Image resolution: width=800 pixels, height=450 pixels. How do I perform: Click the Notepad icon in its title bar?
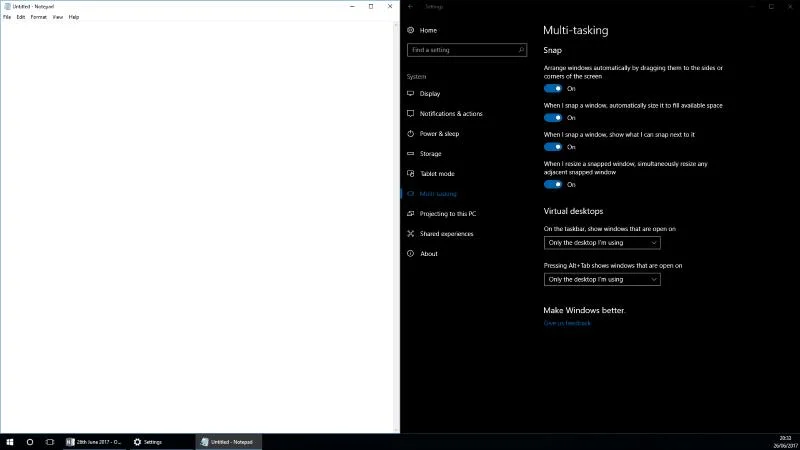(7, 7)
